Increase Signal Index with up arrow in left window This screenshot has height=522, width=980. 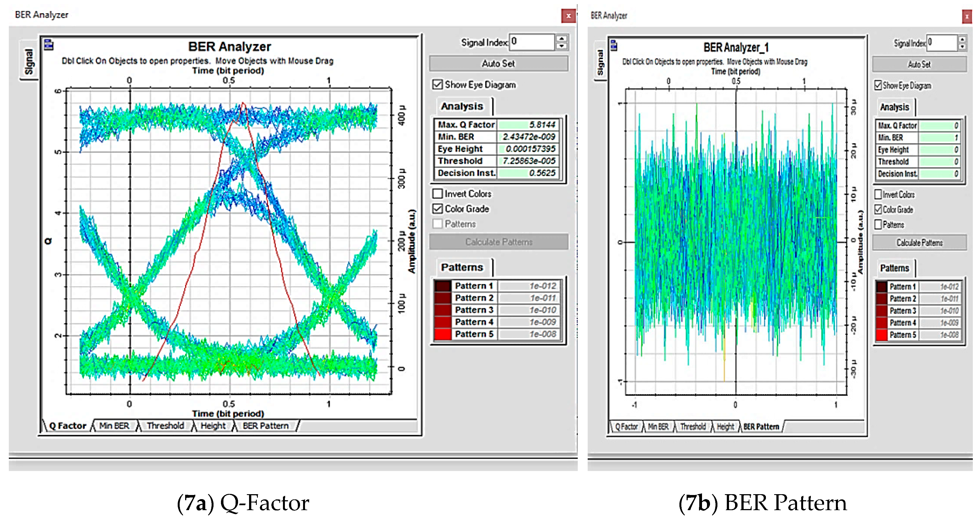[561, 39]
